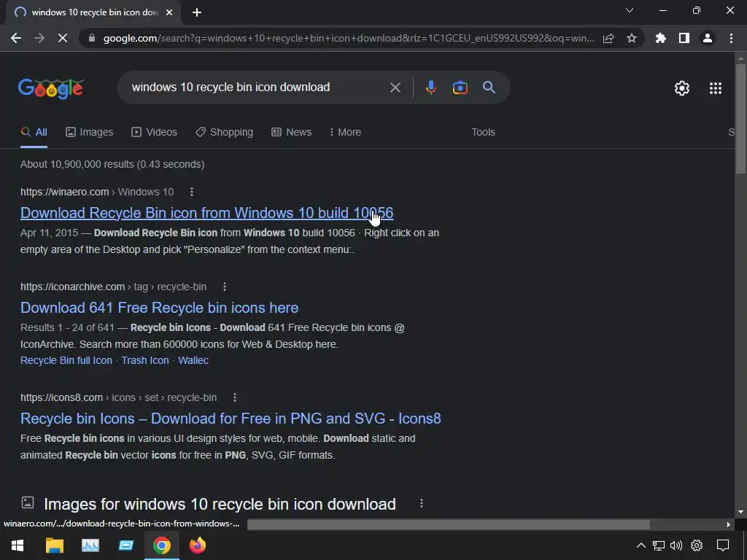The width and height of the screenshot is (747, 560).
Task: Click the vertical scrollbar thumb
Action: [x=740, y=119]
